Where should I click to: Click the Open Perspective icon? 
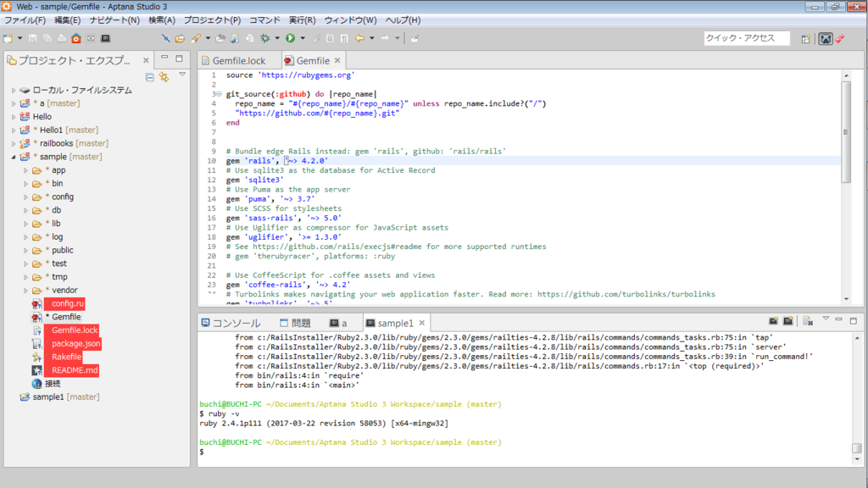(x=805, y=39)
